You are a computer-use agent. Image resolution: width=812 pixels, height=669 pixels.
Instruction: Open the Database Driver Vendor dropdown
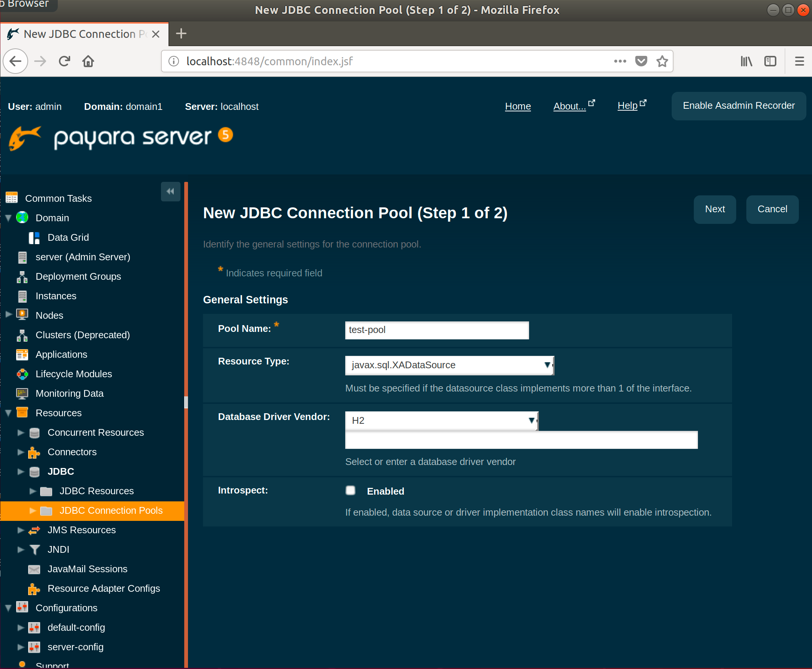click(x=441, y=420)
